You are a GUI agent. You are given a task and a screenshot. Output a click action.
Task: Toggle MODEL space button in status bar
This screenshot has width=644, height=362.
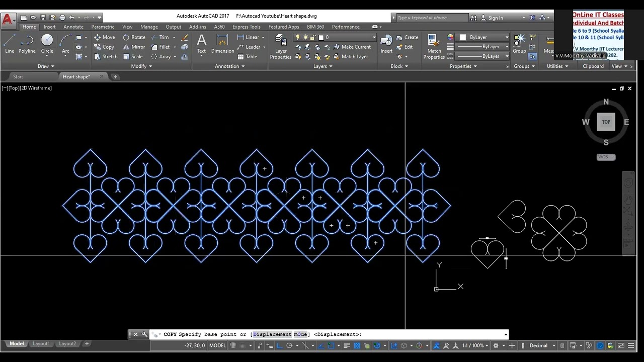point(217,345)
